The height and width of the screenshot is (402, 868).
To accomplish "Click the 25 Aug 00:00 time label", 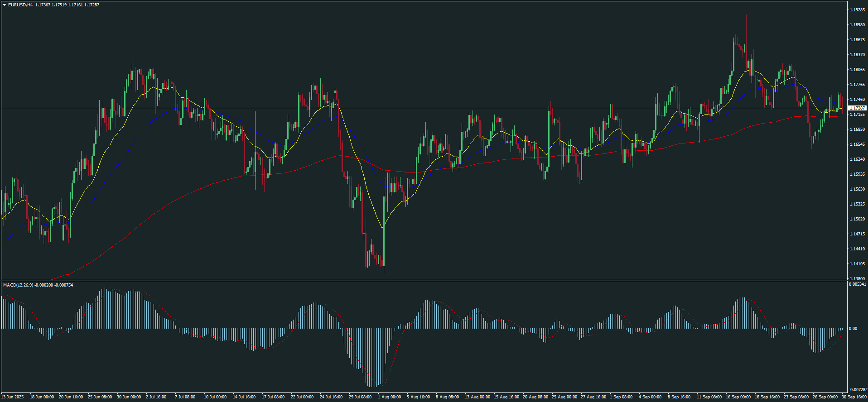I will click(x=564, y=397).
